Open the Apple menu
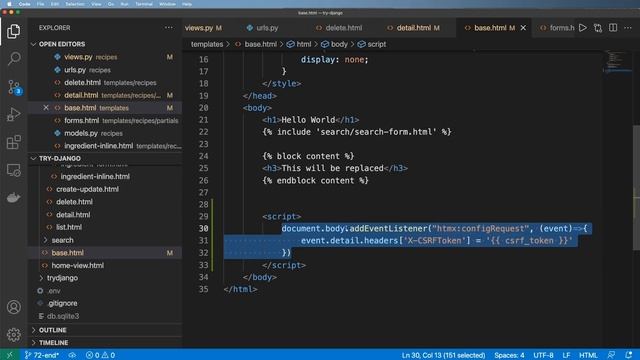640x360 pixels. [x=9, y=4]
